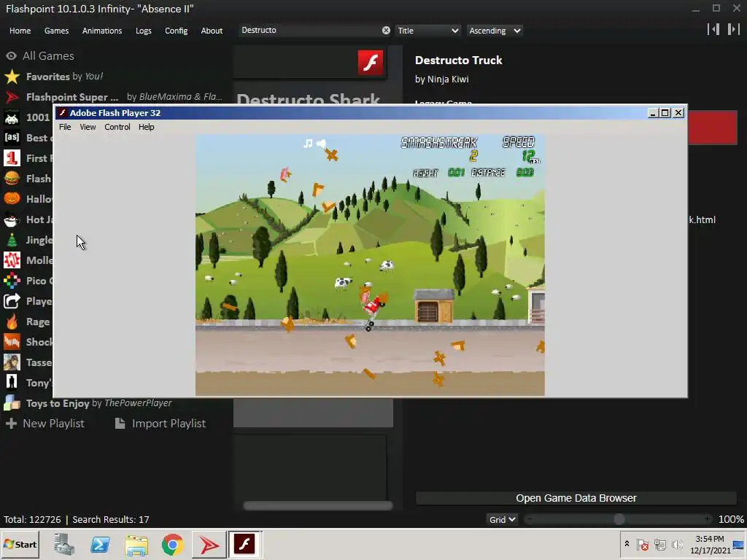This screenshot has height=560, width=747.
Task: Select the Tasse playlist portrait icon
Action: tap(12, 362)
